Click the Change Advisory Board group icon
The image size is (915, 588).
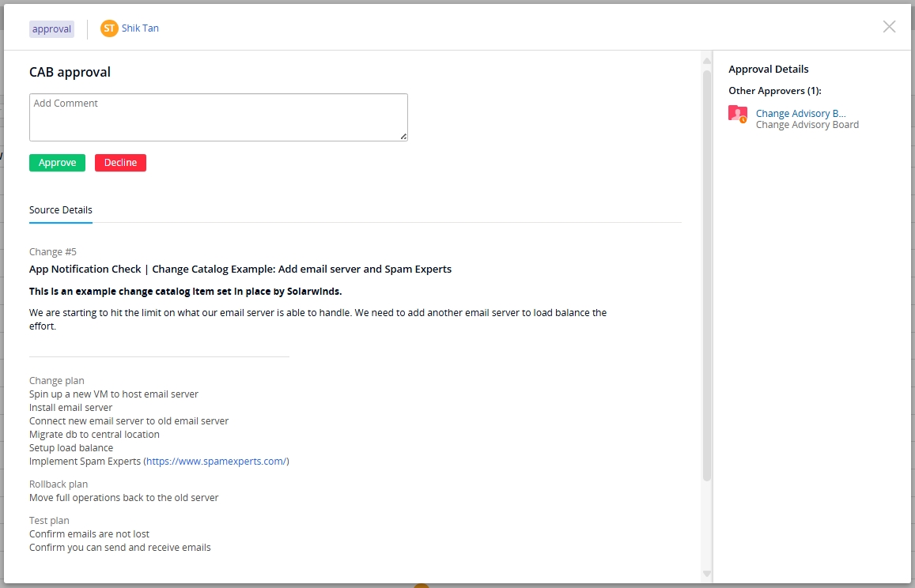[737, 115]
